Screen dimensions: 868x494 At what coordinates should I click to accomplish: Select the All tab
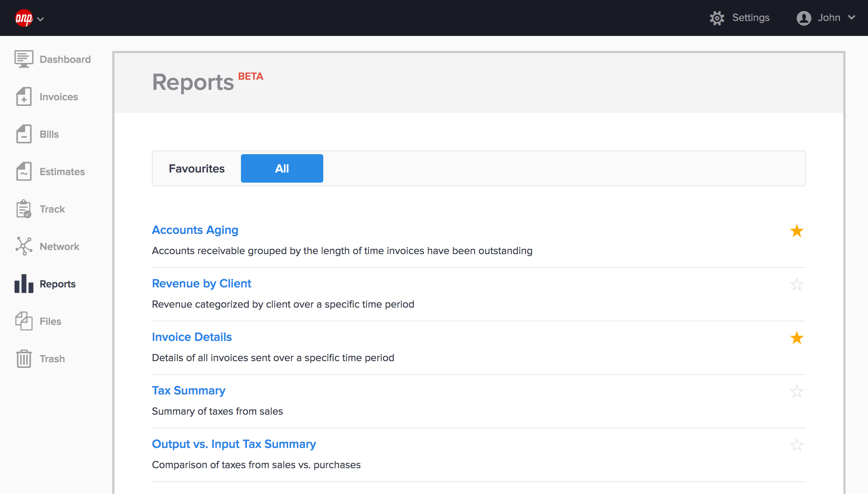[281, 168]
